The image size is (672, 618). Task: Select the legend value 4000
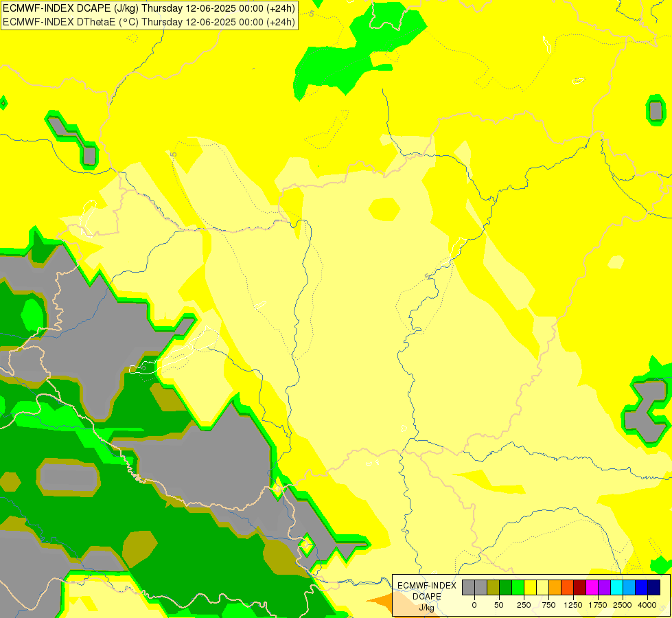pos(647,605)
